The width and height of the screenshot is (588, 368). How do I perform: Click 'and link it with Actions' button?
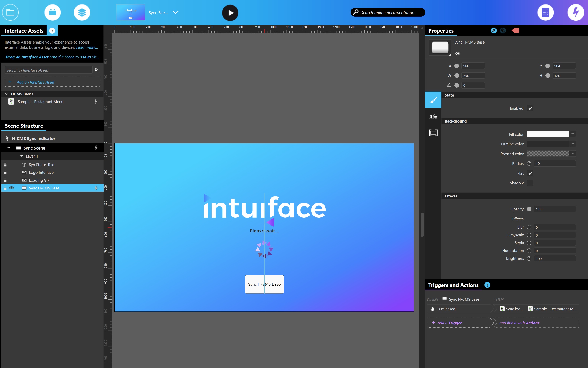[x=537, y=323]
